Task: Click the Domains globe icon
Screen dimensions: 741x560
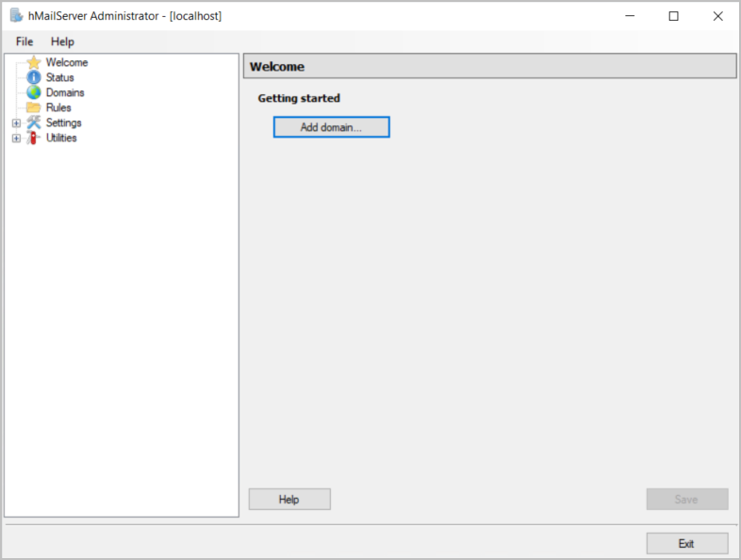Action: coord(34,92)
